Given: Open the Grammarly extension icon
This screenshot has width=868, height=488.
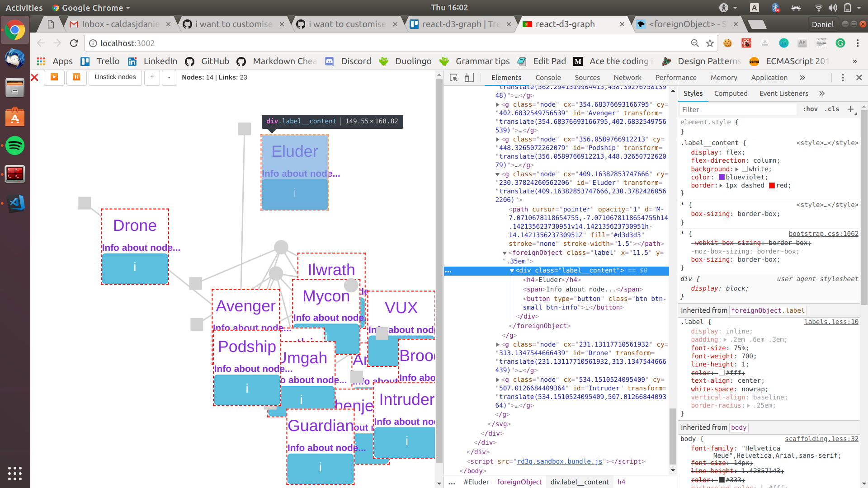Looking at the screenshot, I should [x=840, y=43].
